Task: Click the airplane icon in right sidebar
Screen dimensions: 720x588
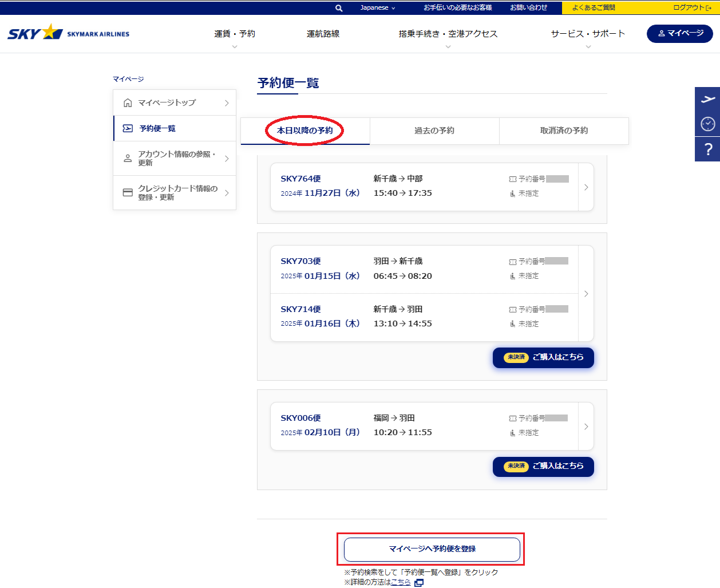Action: (707, 99)
